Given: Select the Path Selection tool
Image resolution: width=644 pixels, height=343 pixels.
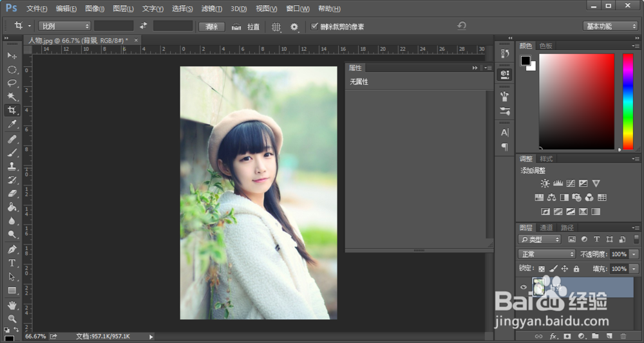Looking at the screenshot, I should coord(12,277).
